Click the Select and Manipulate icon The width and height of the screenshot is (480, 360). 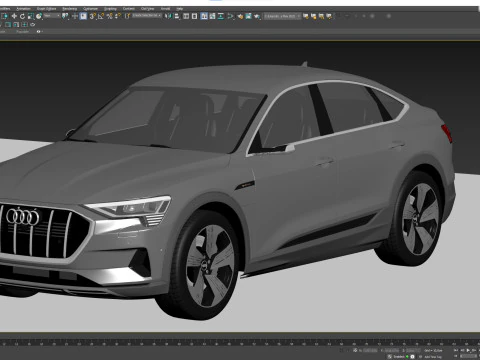[75, 16]
